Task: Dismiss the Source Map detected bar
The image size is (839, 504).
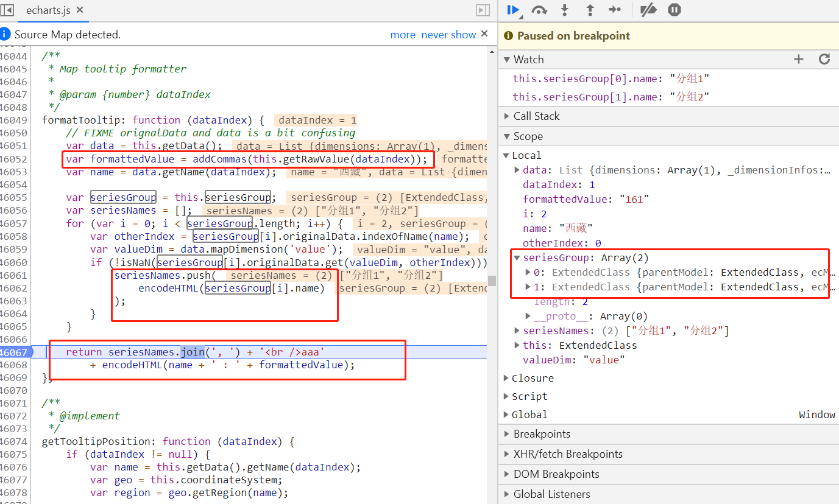Action: [484, 34]
